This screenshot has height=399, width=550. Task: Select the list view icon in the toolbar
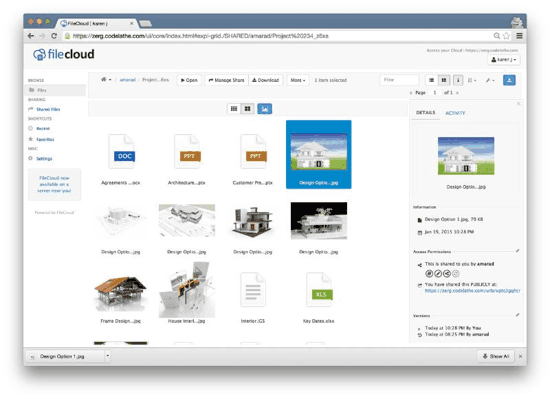(431, 80)
